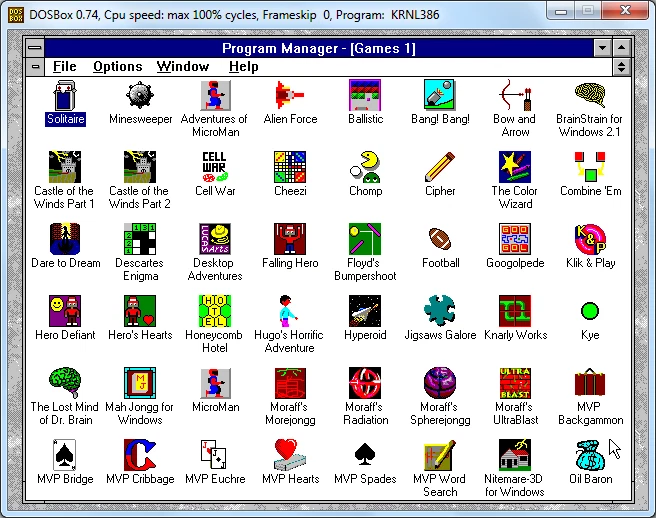Click Moraff's Morejongg icon
Image resolution: width=656 pixels, height=518 pixels.
click(290, 383)
